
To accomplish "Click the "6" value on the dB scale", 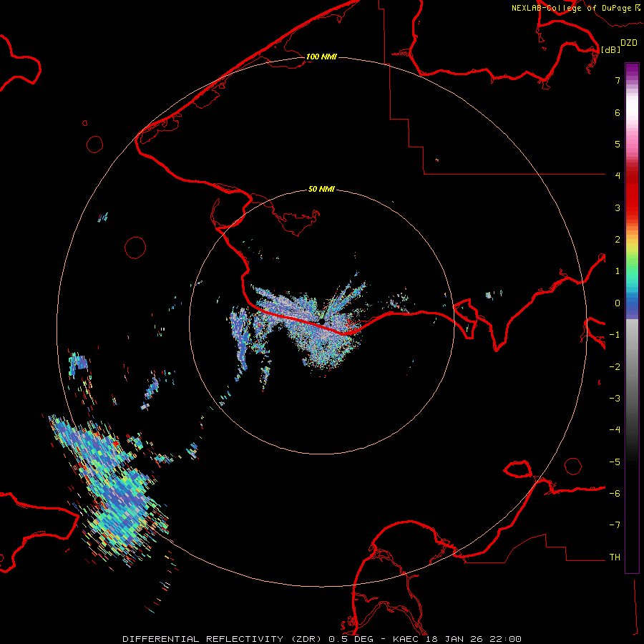I will click(618, 112).
